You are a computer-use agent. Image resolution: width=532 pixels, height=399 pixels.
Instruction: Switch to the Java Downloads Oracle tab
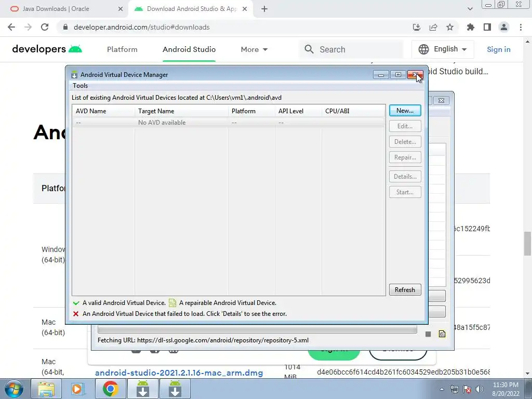point(64,9)
